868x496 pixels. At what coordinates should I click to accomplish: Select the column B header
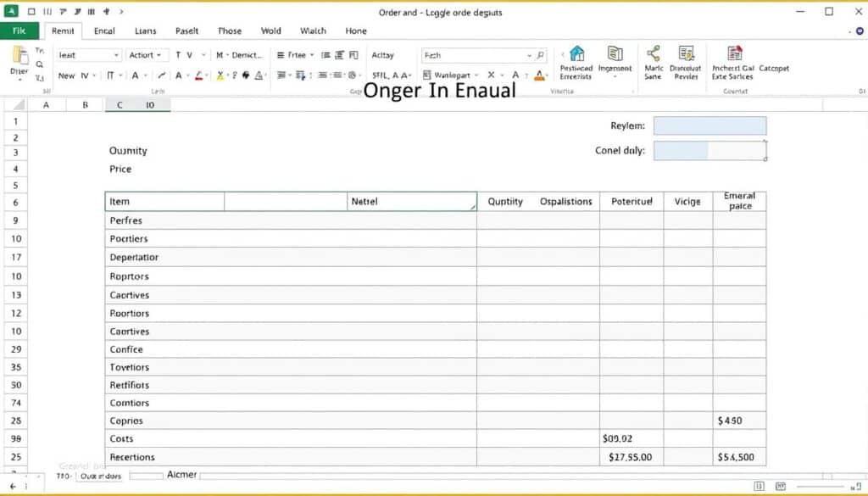click(86, 105)
